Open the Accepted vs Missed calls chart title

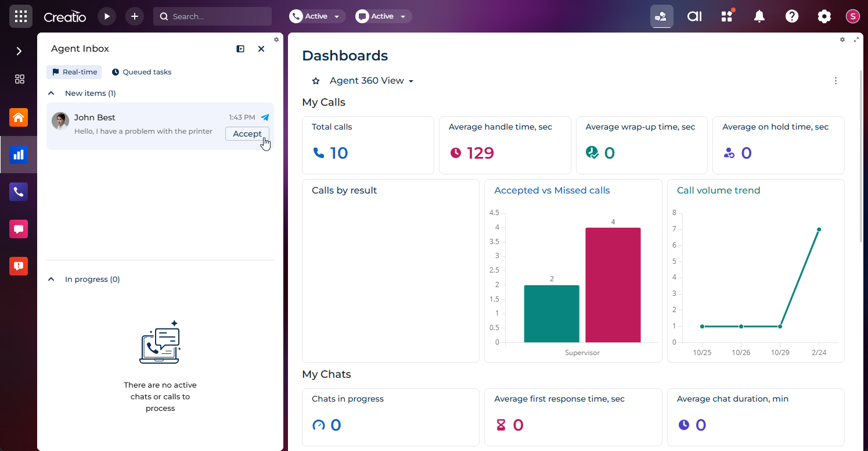[x=552, y=190]
